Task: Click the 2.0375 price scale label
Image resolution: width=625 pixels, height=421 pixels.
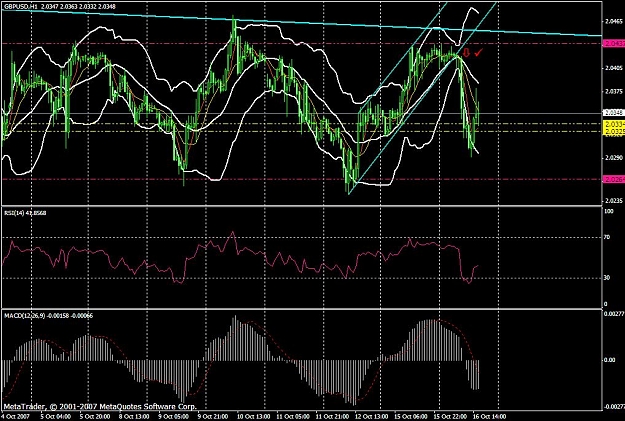Action: (x=615, y=92)
